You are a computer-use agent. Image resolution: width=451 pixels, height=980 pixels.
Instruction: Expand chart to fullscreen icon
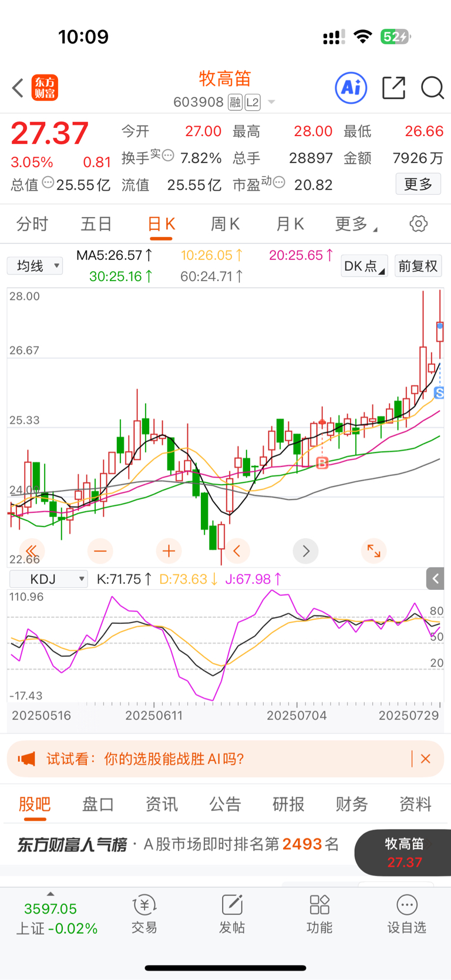pos(374,551)
